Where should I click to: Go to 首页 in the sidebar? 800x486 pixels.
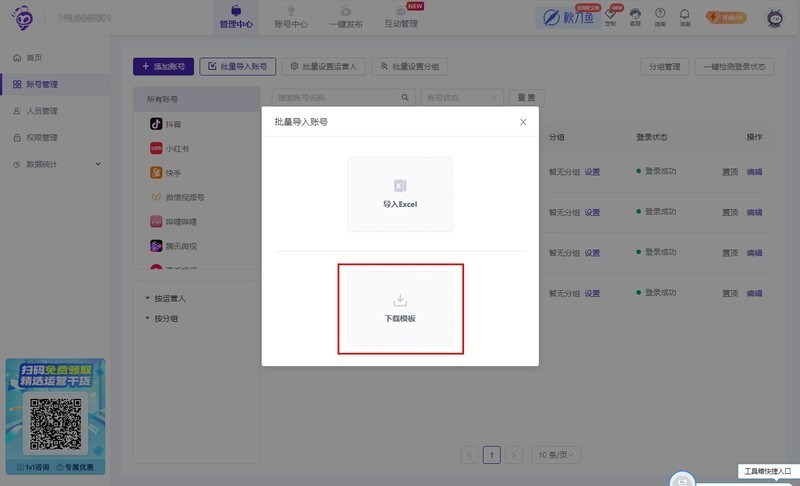click(55, 58)
